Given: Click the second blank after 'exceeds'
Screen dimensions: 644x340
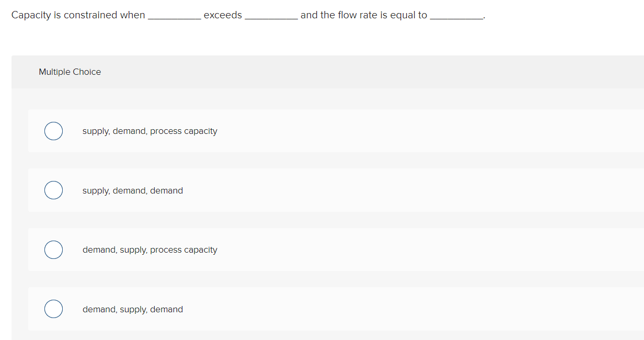Looking at the screenshot, I should click(271, 16).
